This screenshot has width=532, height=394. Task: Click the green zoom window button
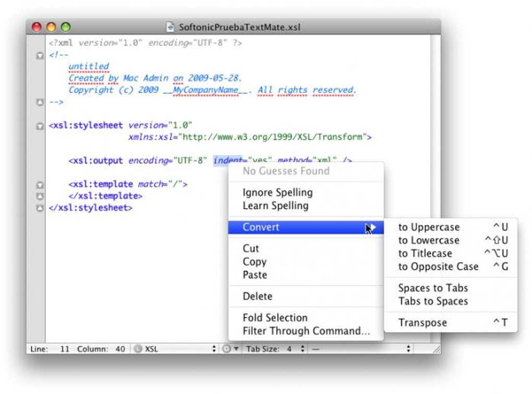click(x=65, y=27)
